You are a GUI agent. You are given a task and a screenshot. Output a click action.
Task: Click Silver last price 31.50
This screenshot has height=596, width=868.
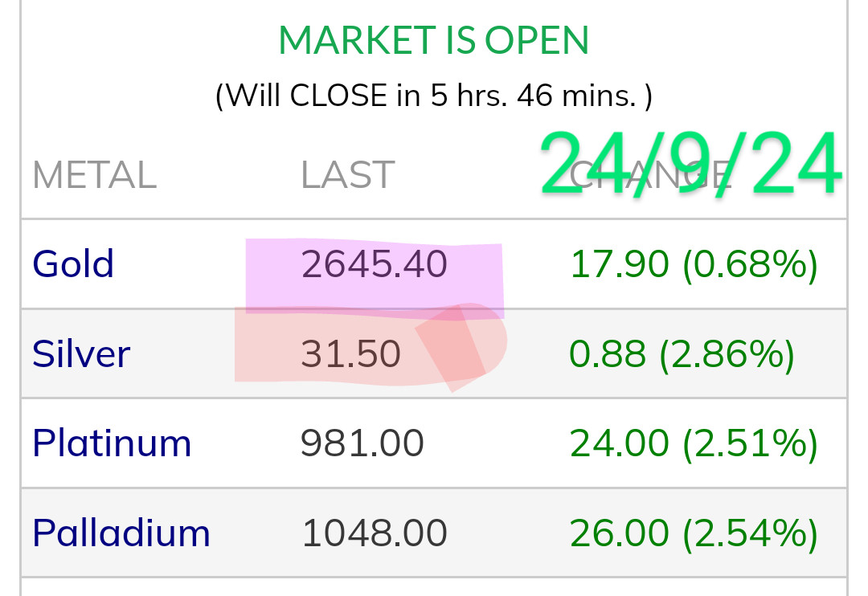[350, 354]
